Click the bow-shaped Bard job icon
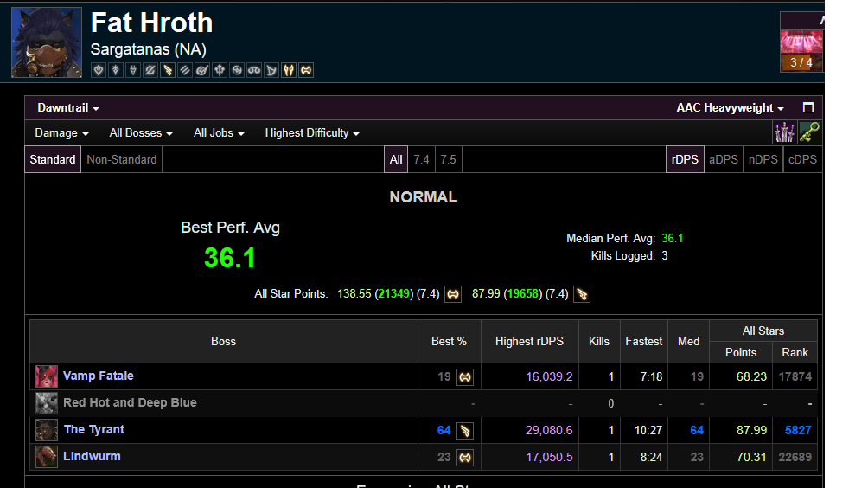The image size is (868, 488). click(271, 70)
